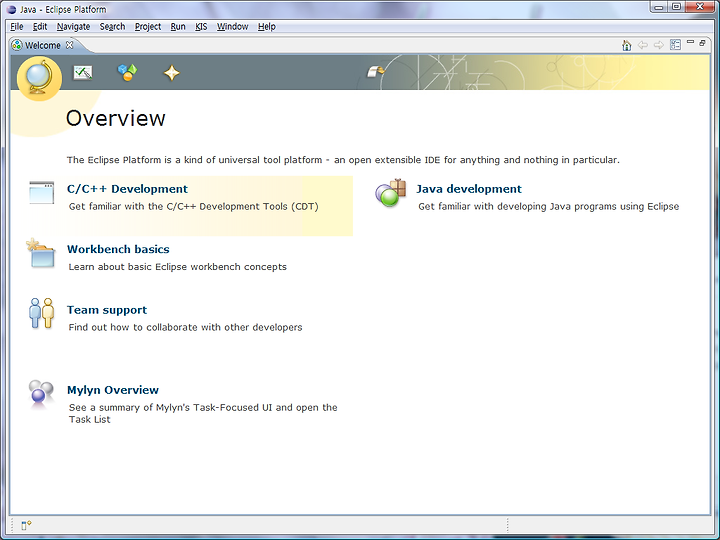Open the Tutorials icon in banner
This screenshot has width=720, height=540.
(x=83, y=73)
